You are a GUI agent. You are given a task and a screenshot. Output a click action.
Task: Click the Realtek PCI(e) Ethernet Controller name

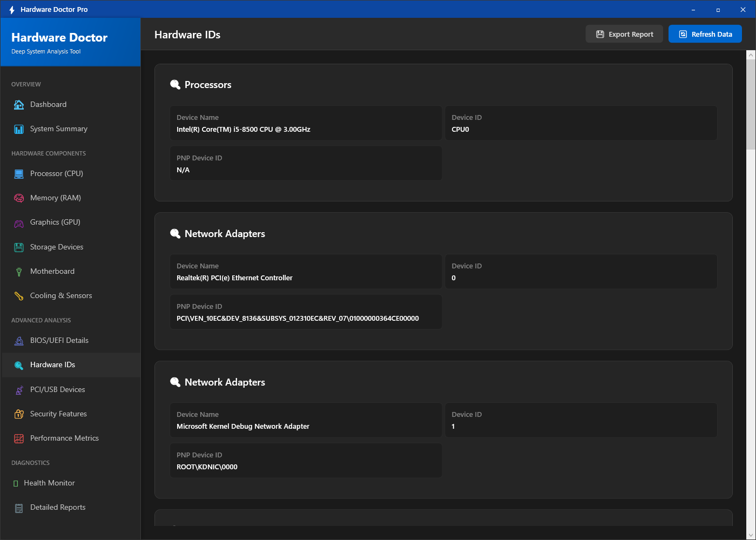tap(234, 278)
